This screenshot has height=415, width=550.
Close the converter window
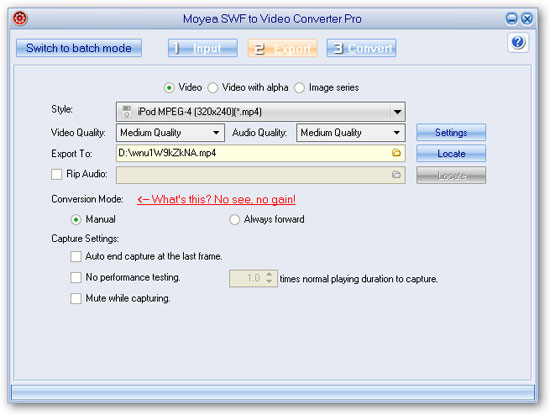tap(527, 18)
